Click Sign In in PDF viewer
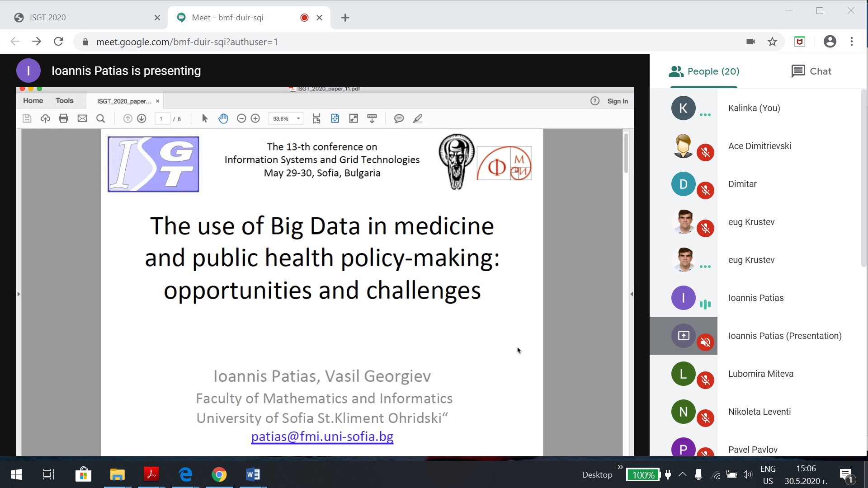This screenshot has height=488, width=868. click(x=618, y=101)
